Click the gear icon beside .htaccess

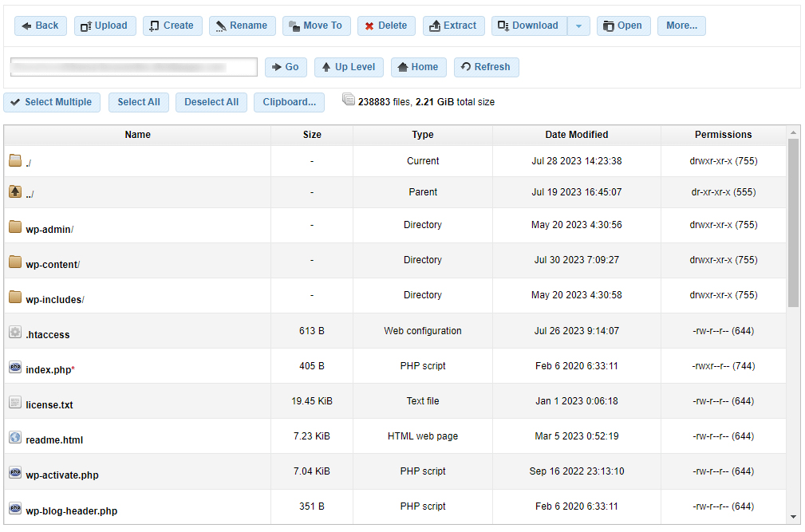pos(14,331)
